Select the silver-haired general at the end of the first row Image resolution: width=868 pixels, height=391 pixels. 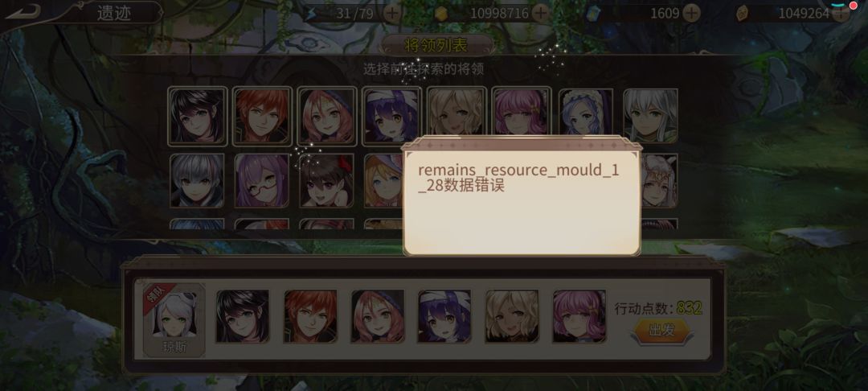pyautogui.click(x=650, y=117)
